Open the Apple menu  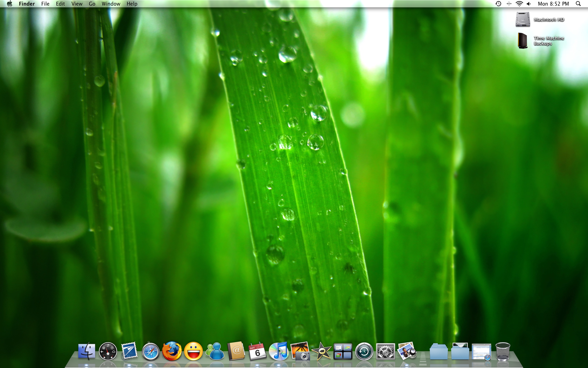tap(9, 4)
